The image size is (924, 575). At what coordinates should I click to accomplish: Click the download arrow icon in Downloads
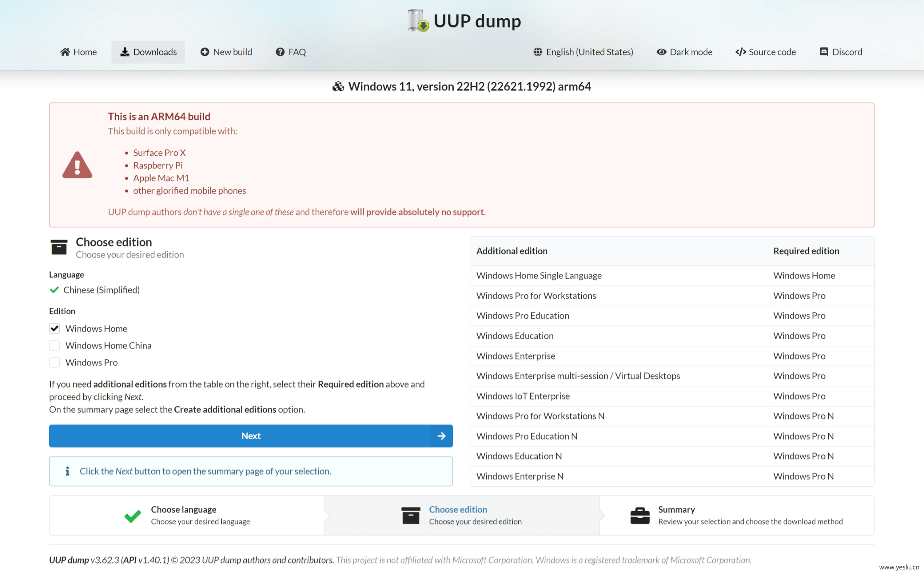pyautogui.click(x=125, y=52)
